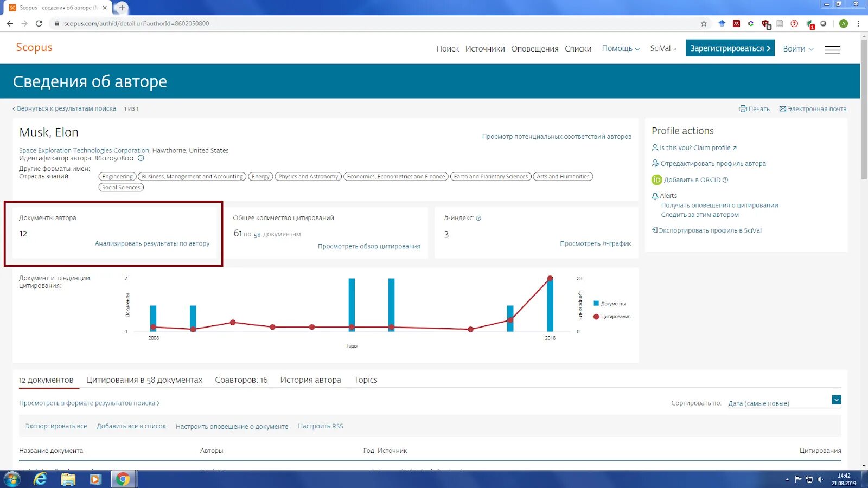Close the Scopus browser tab

105,8
